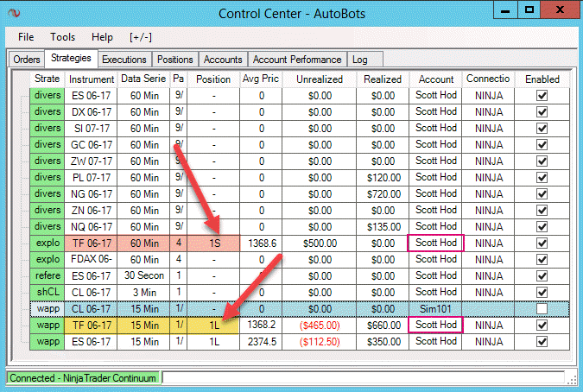Click the empty status bar message field
The image size is (583, 392).
363,378
